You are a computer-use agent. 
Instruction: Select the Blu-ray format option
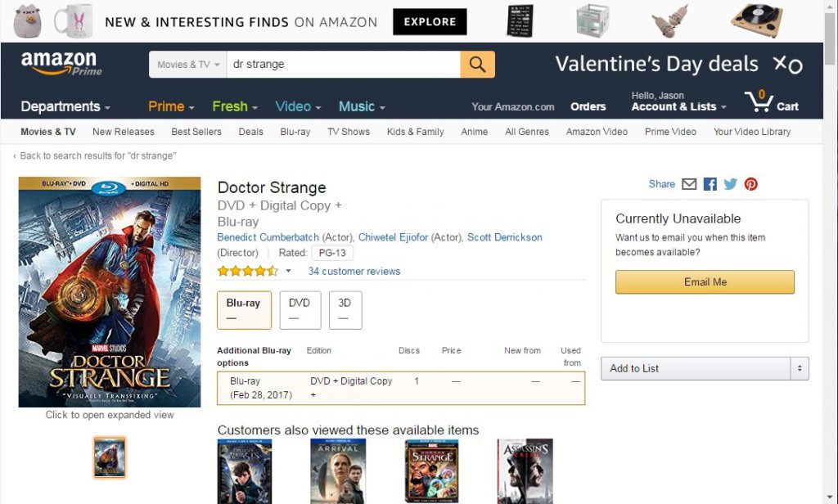(244, 309)
